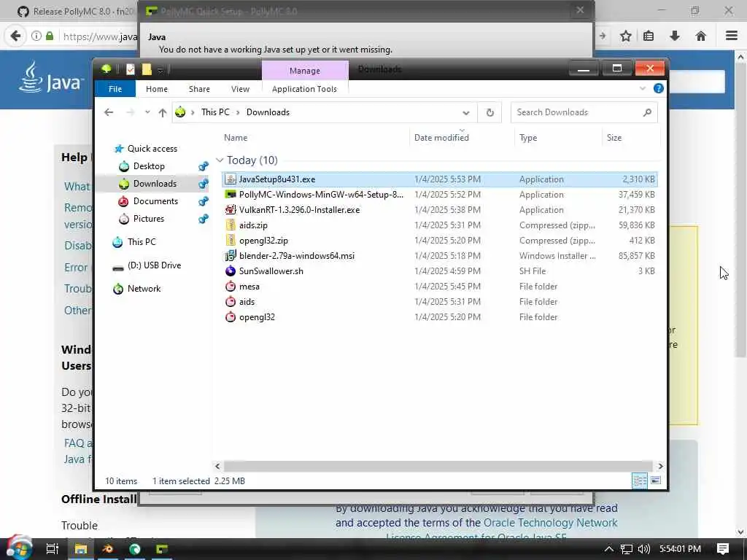Open the Windows Start button
Image resolution: width=747 pixels, height=560 pixels.
(x=18, y=548)
